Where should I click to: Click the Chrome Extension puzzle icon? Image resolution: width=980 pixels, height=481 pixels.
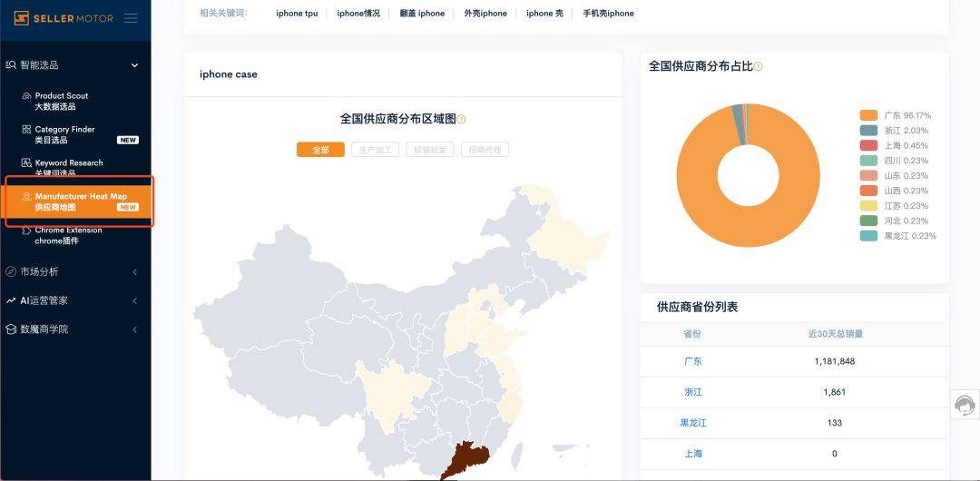(26, 231)
